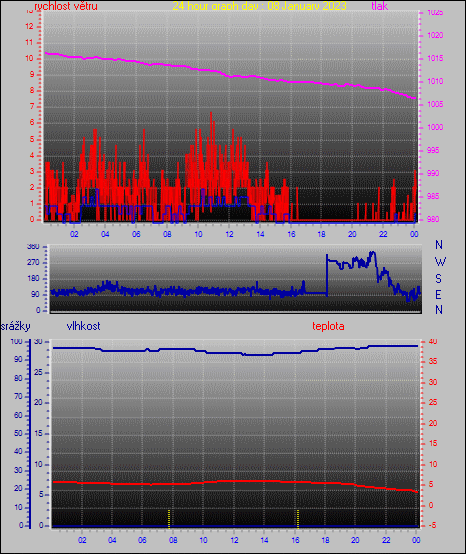Click the 18 hour label under the wind chart
This screenshot has width=466, height=554.
322,234
